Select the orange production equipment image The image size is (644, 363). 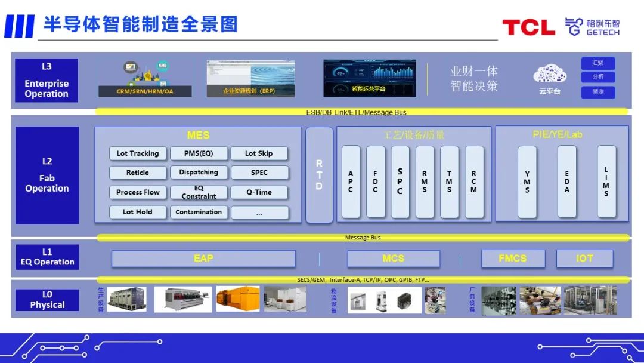238,299
